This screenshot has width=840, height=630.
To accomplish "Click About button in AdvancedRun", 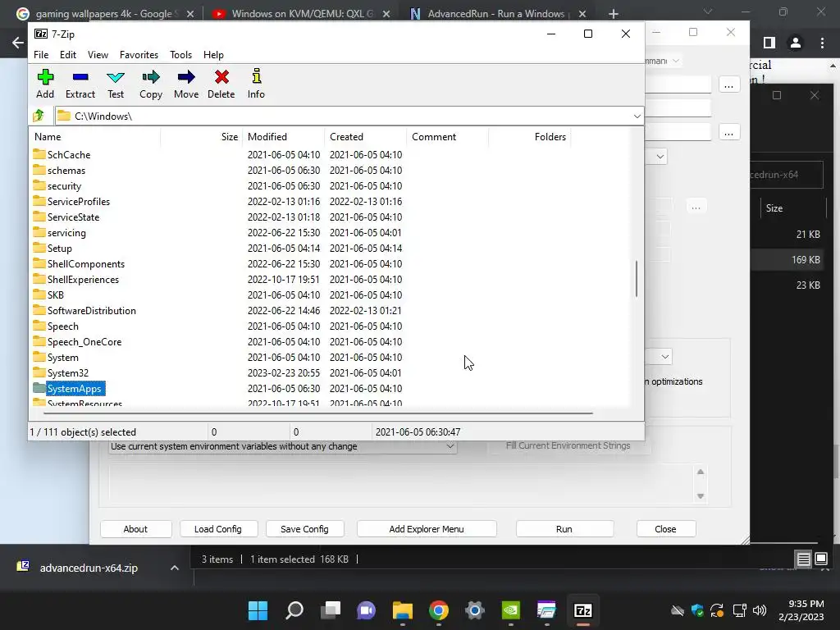I will pos(135,529).
